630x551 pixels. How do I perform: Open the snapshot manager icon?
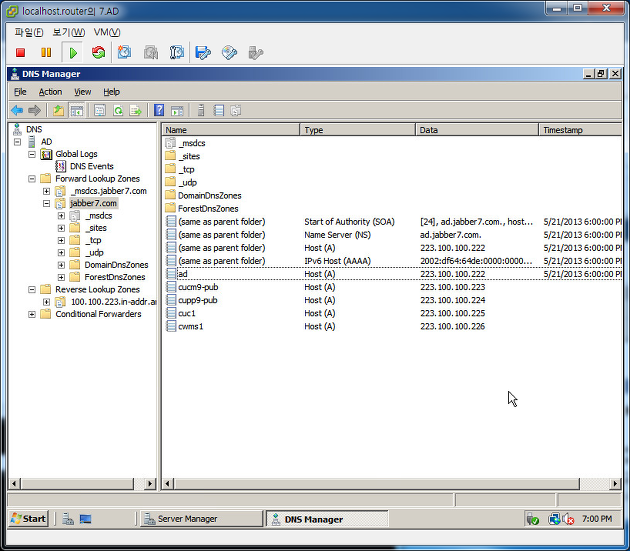[x=177, y=53]
